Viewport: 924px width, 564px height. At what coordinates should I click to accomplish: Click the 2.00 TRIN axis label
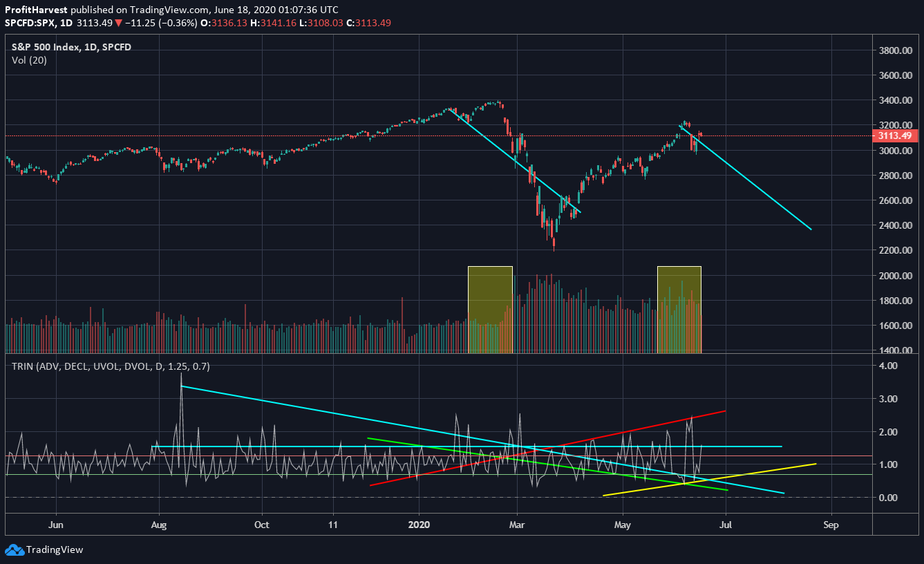[x=887, y=432]
